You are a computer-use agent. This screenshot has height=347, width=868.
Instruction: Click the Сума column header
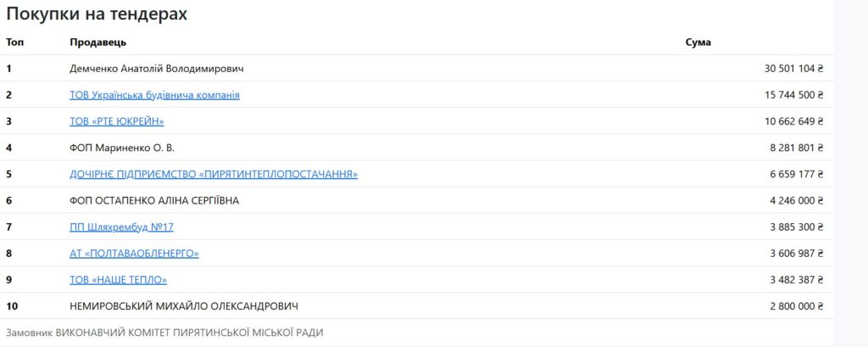[x=698, y=42]
